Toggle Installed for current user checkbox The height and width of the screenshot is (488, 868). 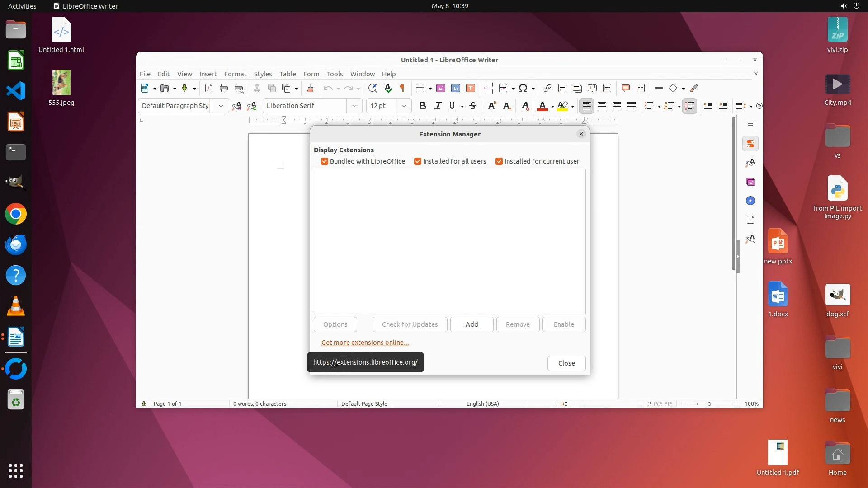tap(499, 161)
